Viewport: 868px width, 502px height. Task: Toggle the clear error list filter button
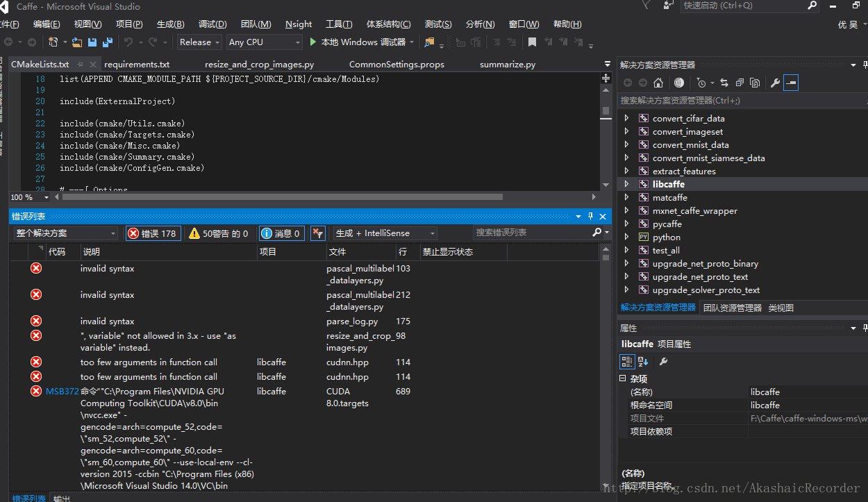click(x=317, y=233)
